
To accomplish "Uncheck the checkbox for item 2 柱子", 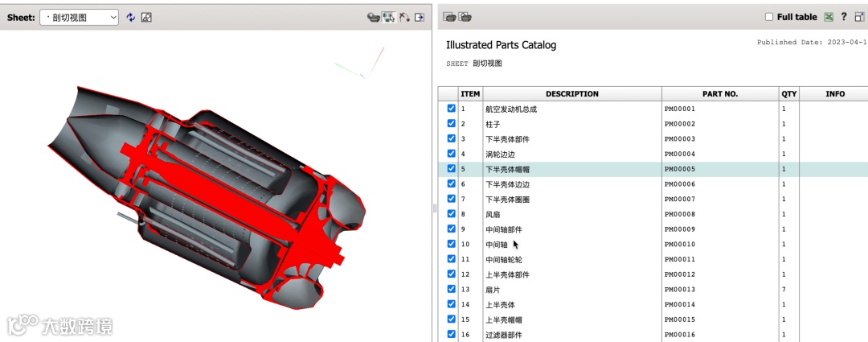I will pos(451,124).
